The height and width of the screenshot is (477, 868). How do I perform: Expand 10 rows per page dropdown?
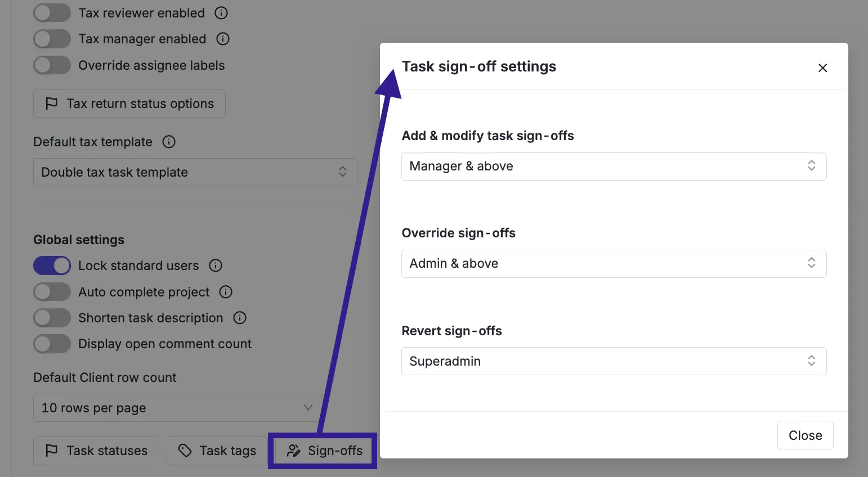tap(177, 408)
